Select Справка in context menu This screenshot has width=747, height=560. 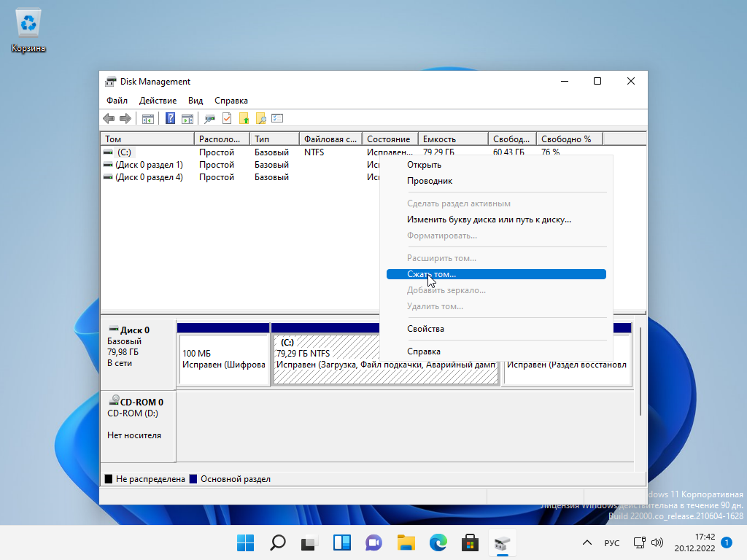point(496,351)
